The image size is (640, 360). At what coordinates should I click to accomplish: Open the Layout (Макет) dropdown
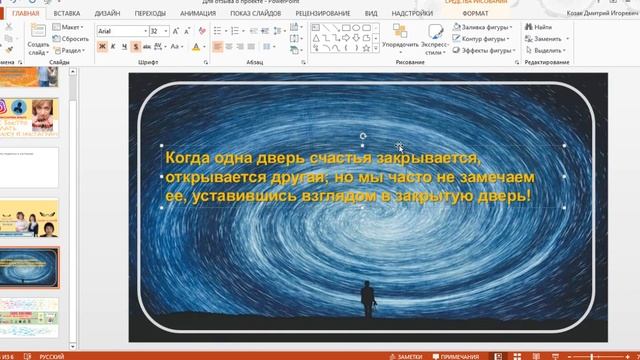coord(68,27)
